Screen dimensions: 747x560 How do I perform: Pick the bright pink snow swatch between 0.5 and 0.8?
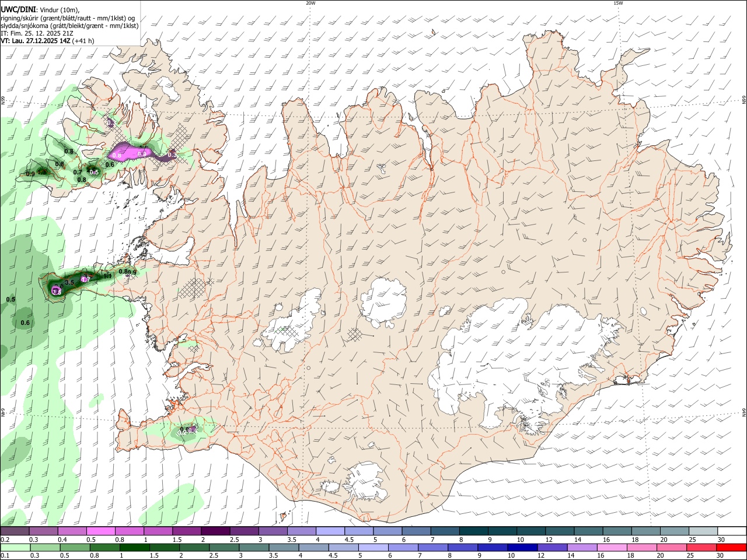pyautogui.click(x=100, y=531)
